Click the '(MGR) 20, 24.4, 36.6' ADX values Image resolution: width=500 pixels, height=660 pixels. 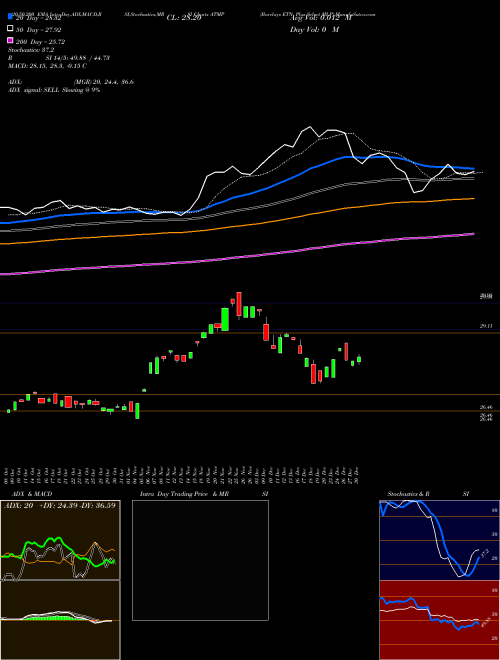click(x=104, y=82)
